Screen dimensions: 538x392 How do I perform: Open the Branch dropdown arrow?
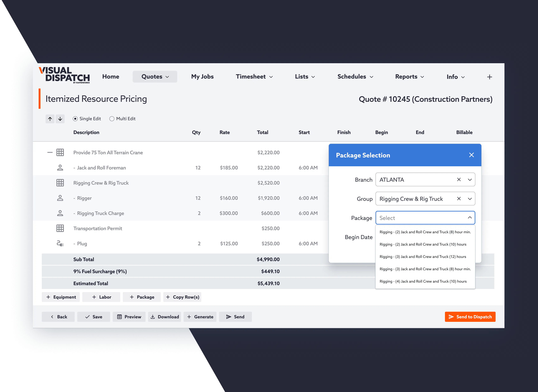tap(470, 180)
